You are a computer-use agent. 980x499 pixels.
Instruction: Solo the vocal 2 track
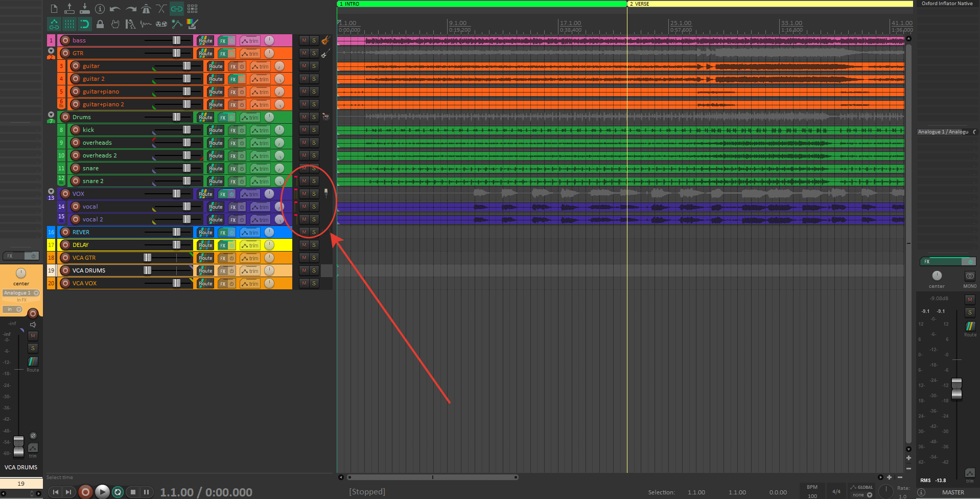tap(314, 219)
